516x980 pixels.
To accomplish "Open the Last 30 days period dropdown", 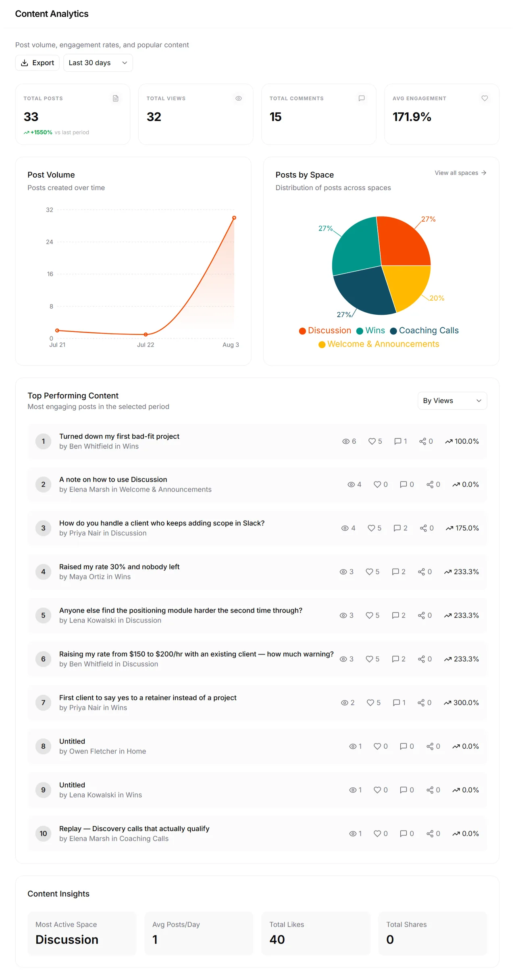I will 98,63.
